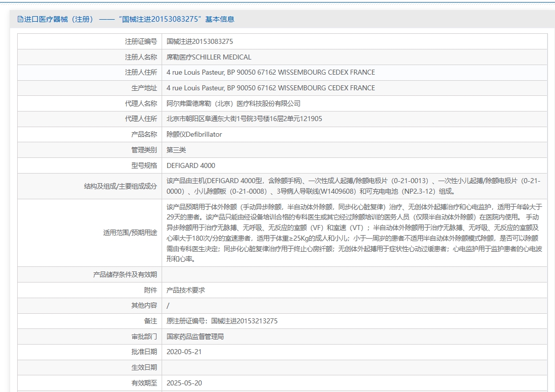Select the 产品名称 label
Image resolution: width=555 pixels, height=392 pixels.
(144, 134)
